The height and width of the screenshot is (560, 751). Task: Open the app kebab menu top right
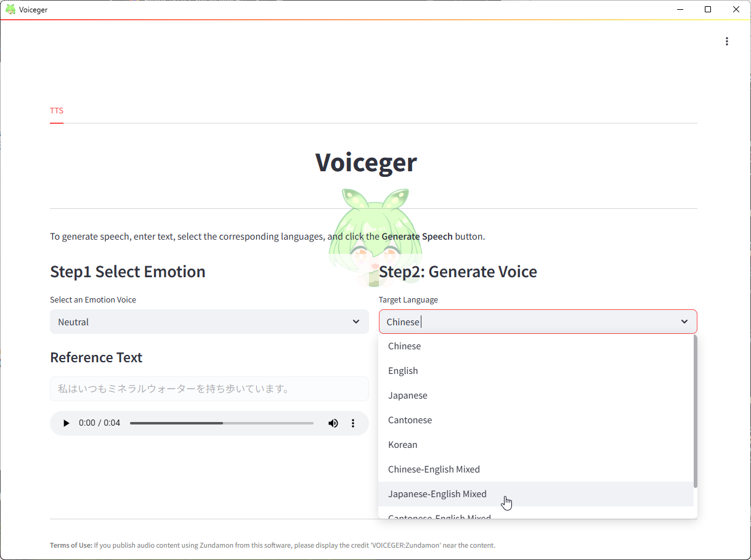pyautogui.click(x=727, y=41)
